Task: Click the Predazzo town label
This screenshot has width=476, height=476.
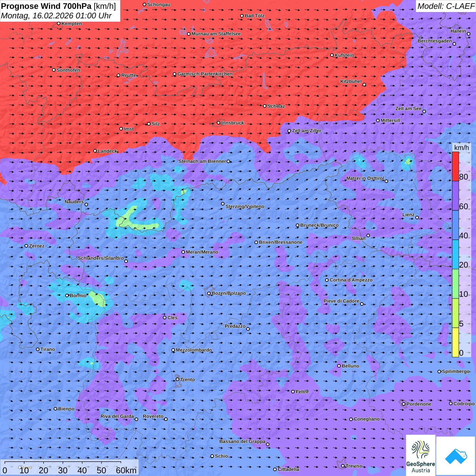Action: point(235,326)
